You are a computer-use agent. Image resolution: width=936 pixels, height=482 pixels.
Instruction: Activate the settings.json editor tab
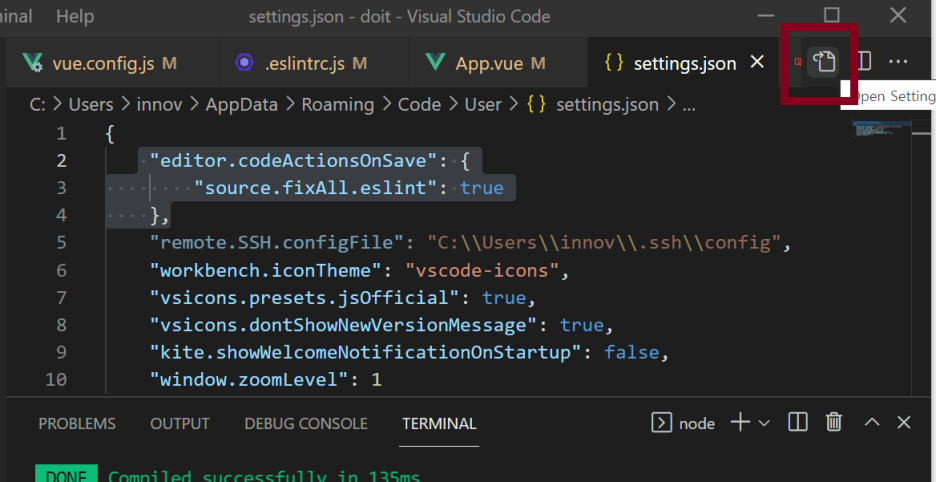click(x=684, y=63)
